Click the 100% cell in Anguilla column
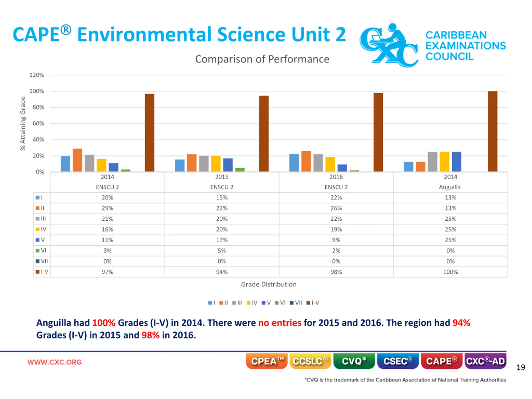 (x=450, y=272)
